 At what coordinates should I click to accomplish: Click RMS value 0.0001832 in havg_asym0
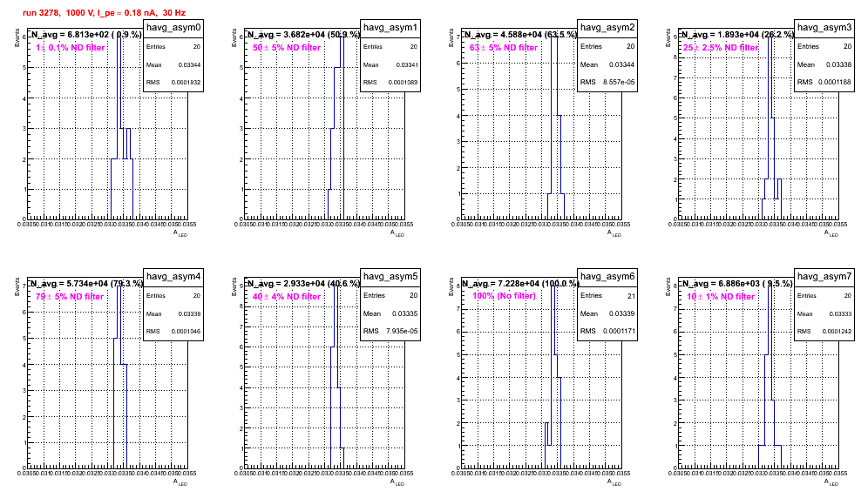[186, 83]
